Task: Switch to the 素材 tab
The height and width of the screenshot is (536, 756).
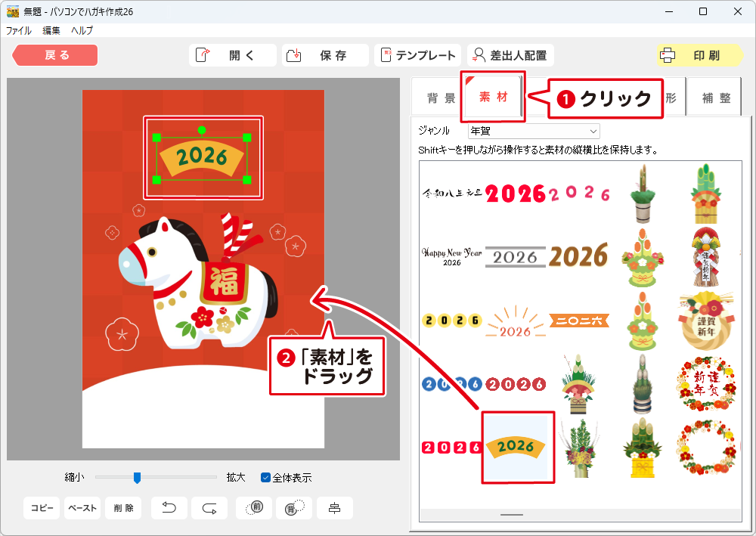Action: (493, 98)
